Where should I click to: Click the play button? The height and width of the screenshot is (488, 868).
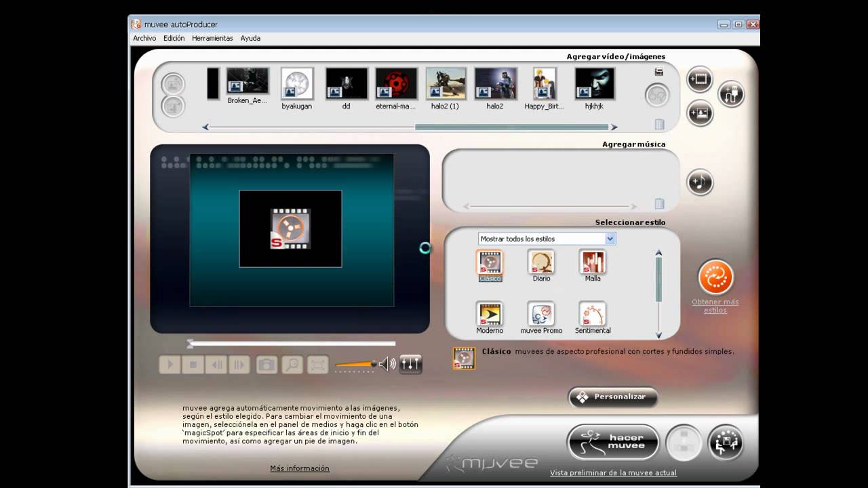170,365
